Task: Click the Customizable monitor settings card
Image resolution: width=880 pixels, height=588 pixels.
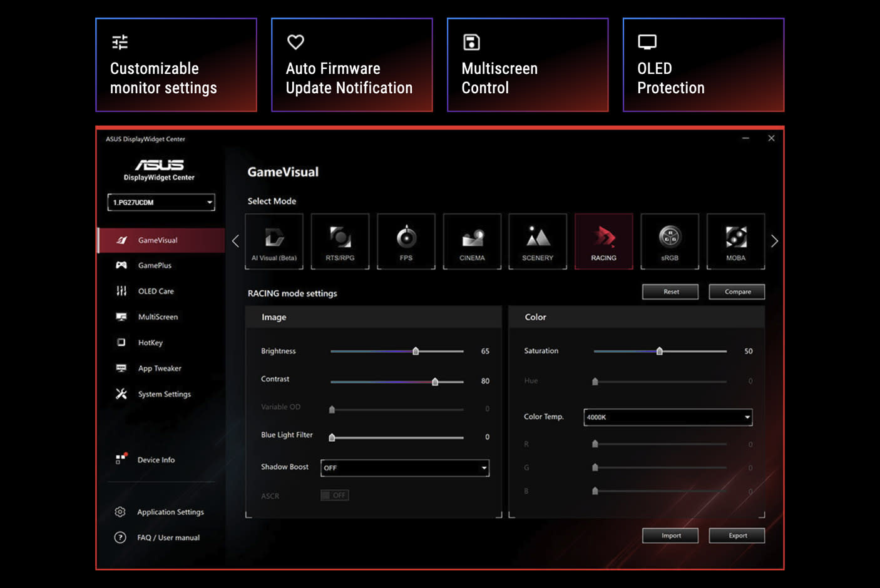Action: click(x=176, y=65)
